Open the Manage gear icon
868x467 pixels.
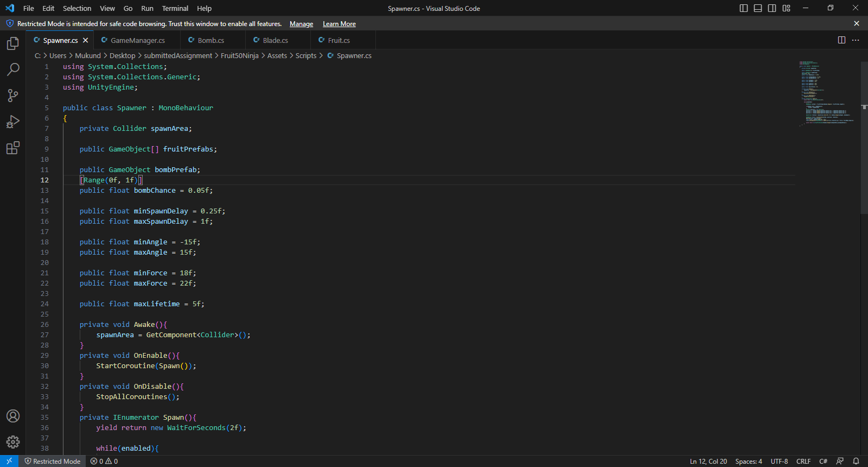click(x=13, y=442)
